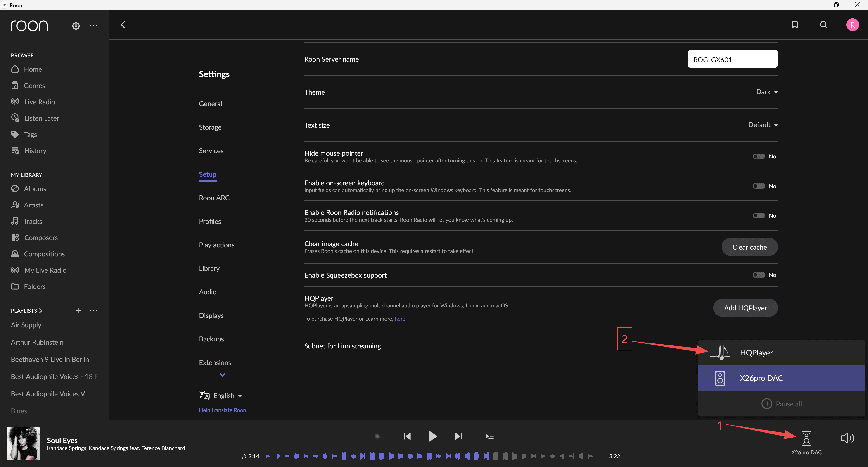Click the Folders icon in My Library
This screenshot has height=467, width=868.
click(15, 286)
